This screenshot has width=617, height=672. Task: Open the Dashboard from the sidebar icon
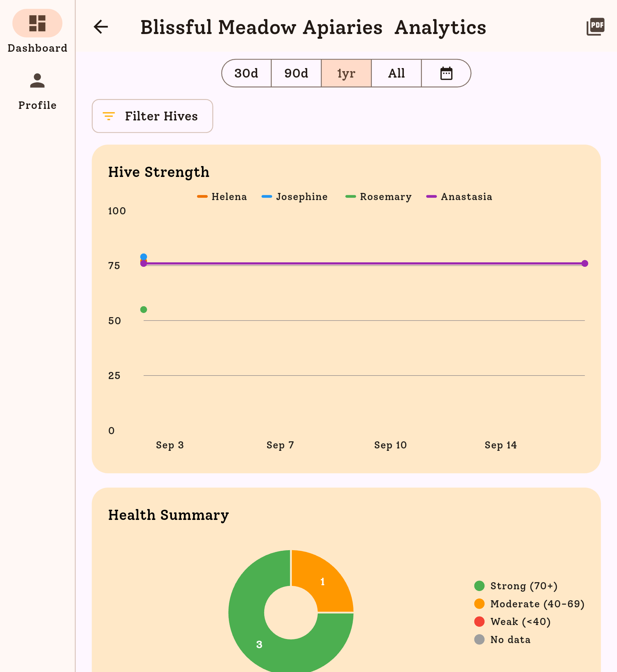tap(37, 23)
